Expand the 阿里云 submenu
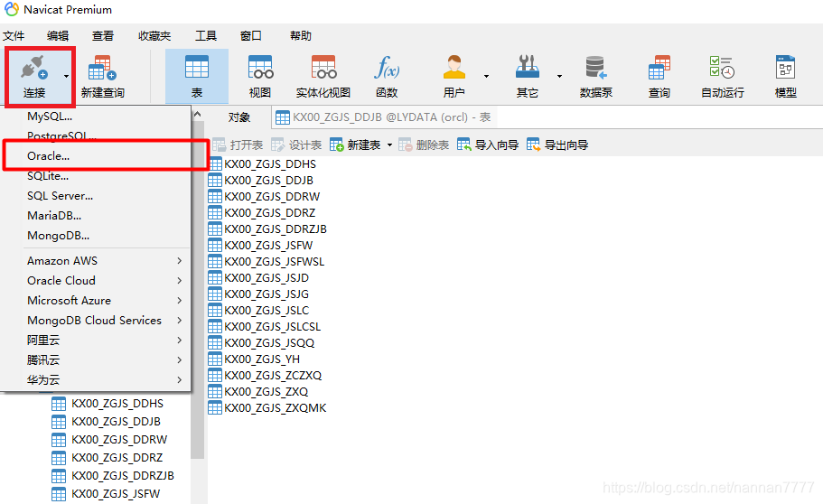Image resolution: width=823 pixels, height=504 pixels. (96, 341)
